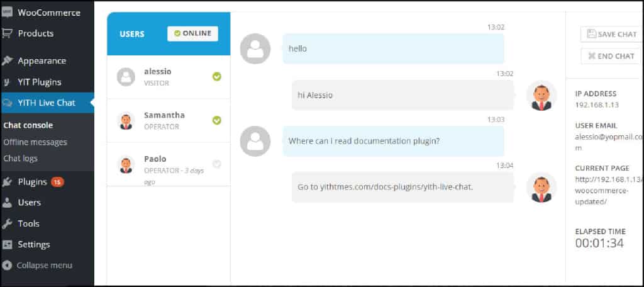This screenshot has width=644, height=287.
Task: Select Chat console in the submenu
Action: (28, 125)
